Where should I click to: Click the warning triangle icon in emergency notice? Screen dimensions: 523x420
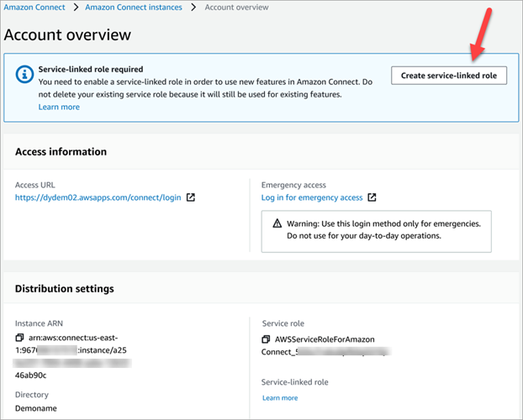click(277, 223)
